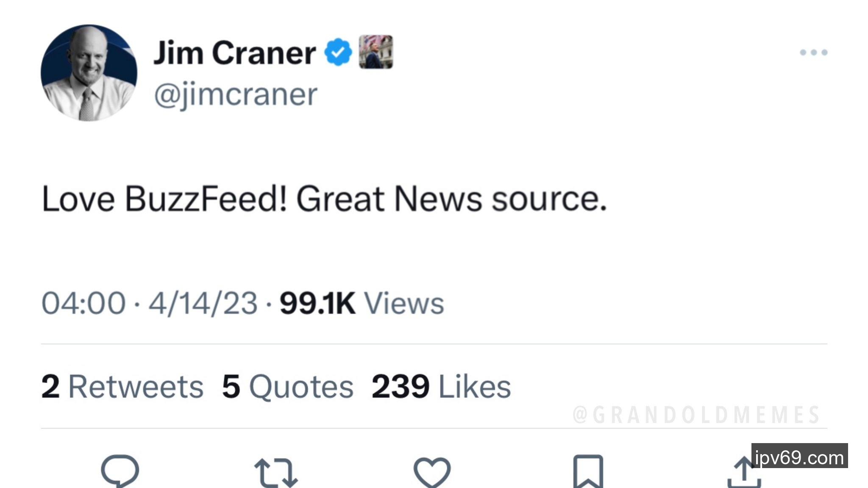
Task: See who gave the 239 Likes
Action: (441, 386)
